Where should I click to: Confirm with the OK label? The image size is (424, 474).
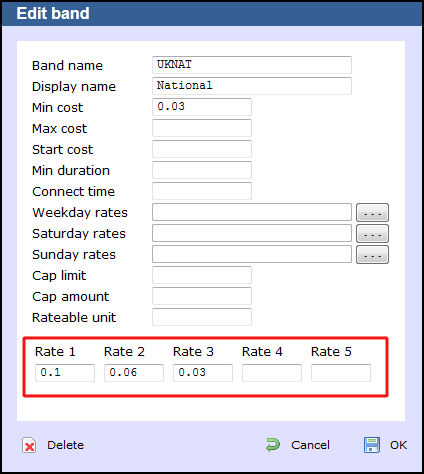pyautogui.click(x=398, y=445)
